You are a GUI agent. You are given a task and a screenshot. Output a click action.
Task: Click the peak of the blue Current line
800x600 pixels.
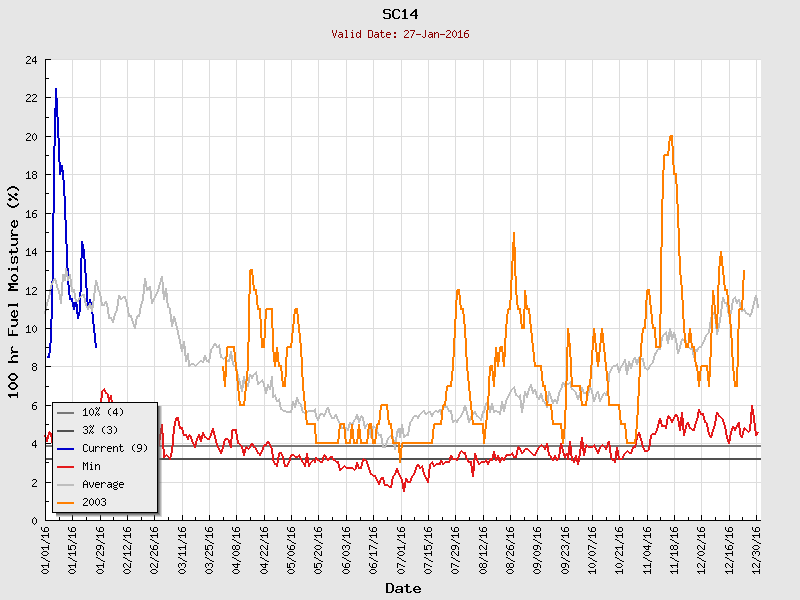click(x=56, y=89)
